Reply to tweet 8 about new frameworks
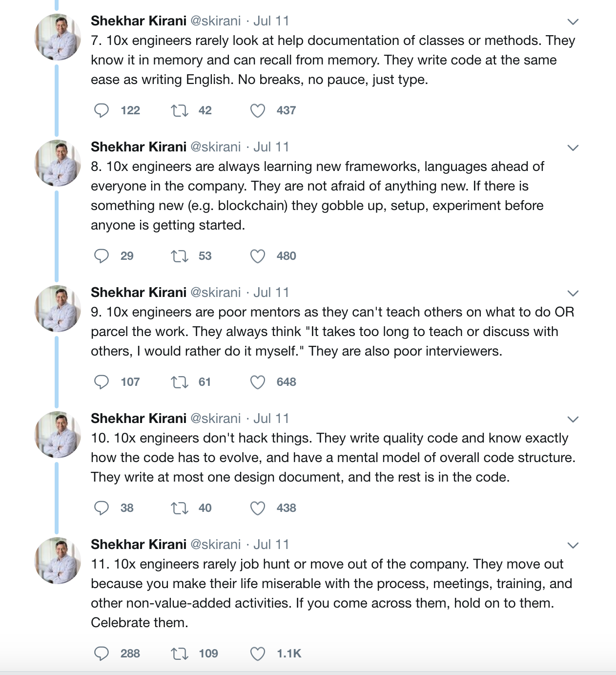The width and height of the screenshot is (616, 675). point(102,256)
